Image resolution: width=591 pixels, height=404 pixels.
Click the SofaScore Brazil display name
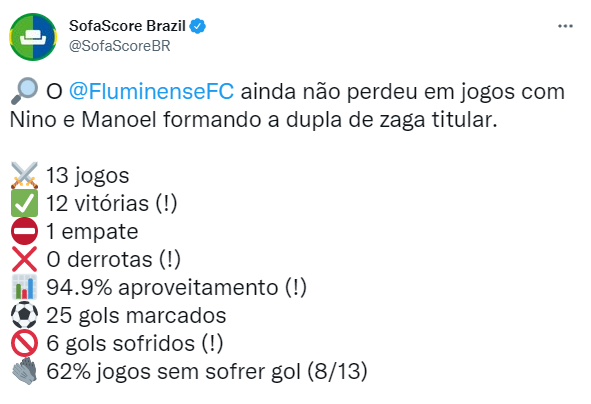pos(127,26)
